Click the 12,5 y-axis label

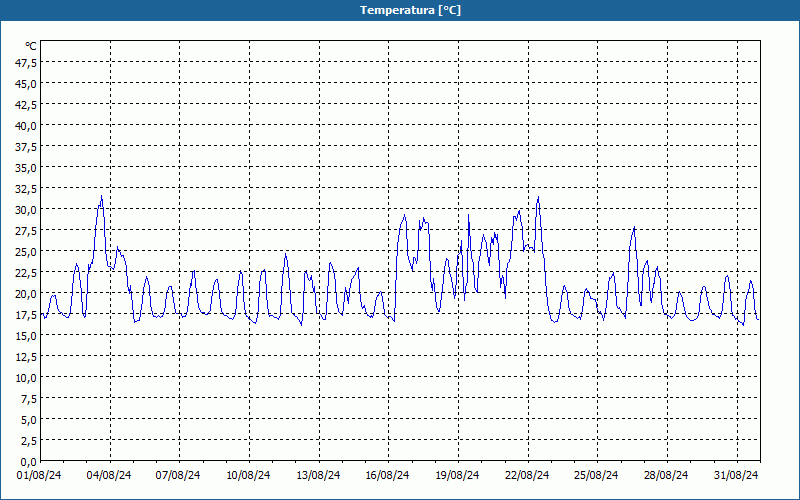coord(27,357)
